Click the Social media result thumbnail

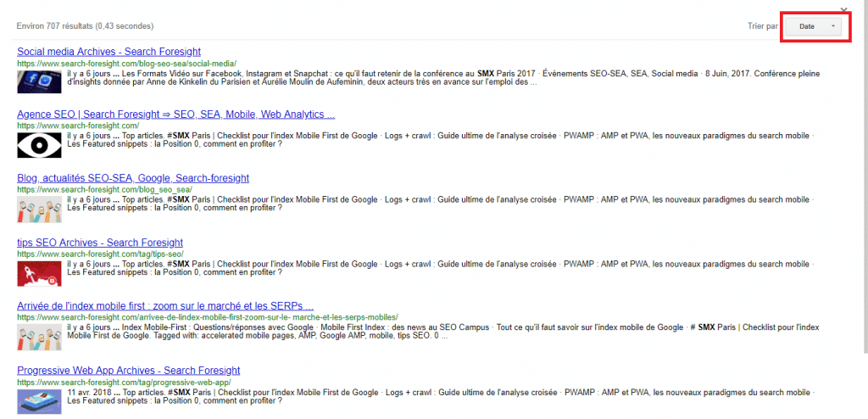tap(39, 81)
